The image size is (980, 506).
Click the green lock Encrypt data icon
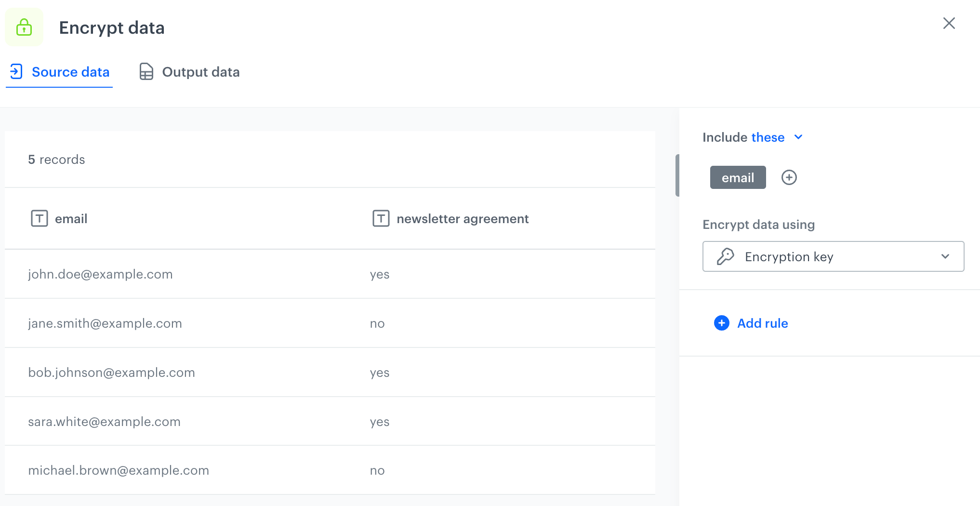click(24, 27)
